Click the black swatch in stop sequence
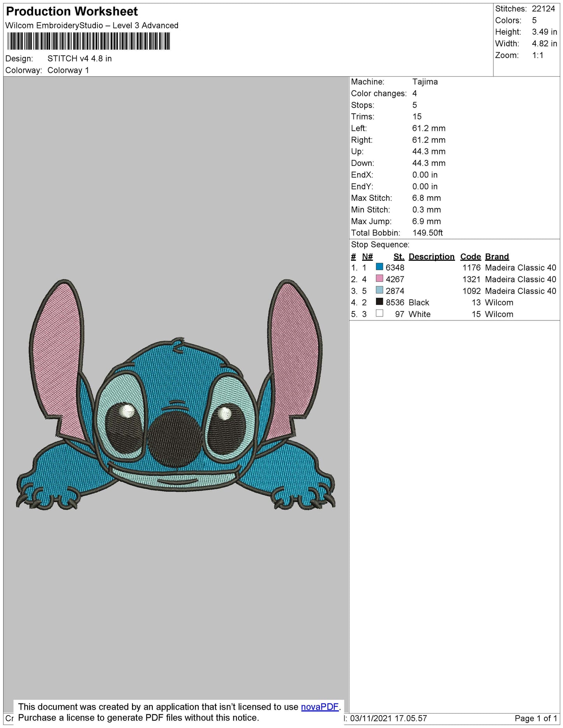The width and height of the screenshot is (563, 728). pyautogui.click(x=379, y=301)
